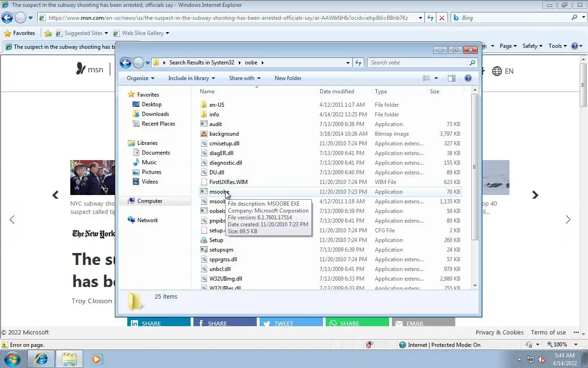The width and height of the screenshot is (588, 368).
Task: Click the Explorer Forward button
Action: point(138,63)
